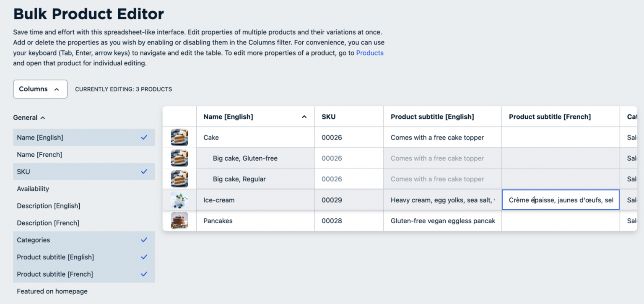Click the Ice-cream product thumbnail
The height and width of the screenshot is (304, 644).
point(179,200)
